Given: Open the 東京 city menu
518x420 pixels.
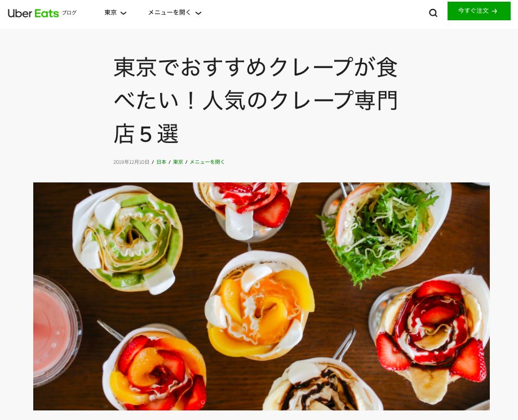Looking at the screenshot, I should coord(116,12).
